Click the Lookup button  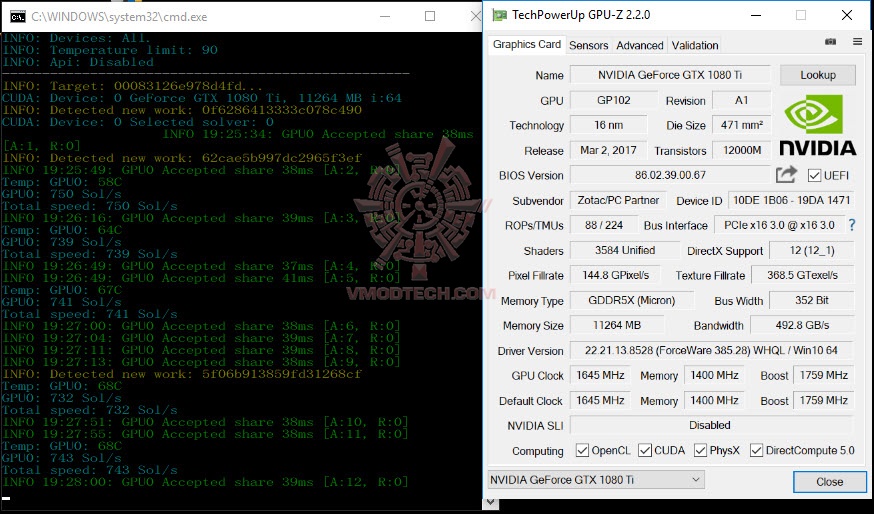pyautogui.click(x=818, y=75)
